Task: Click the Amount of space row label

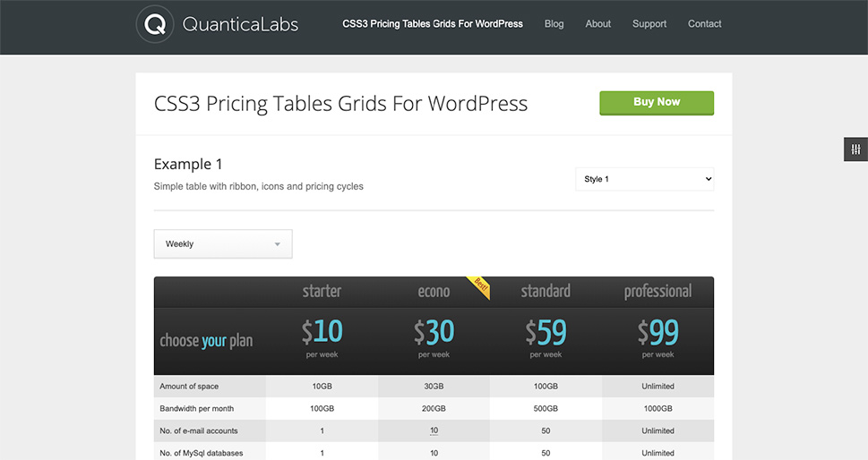Action: (x=189, y=387)
